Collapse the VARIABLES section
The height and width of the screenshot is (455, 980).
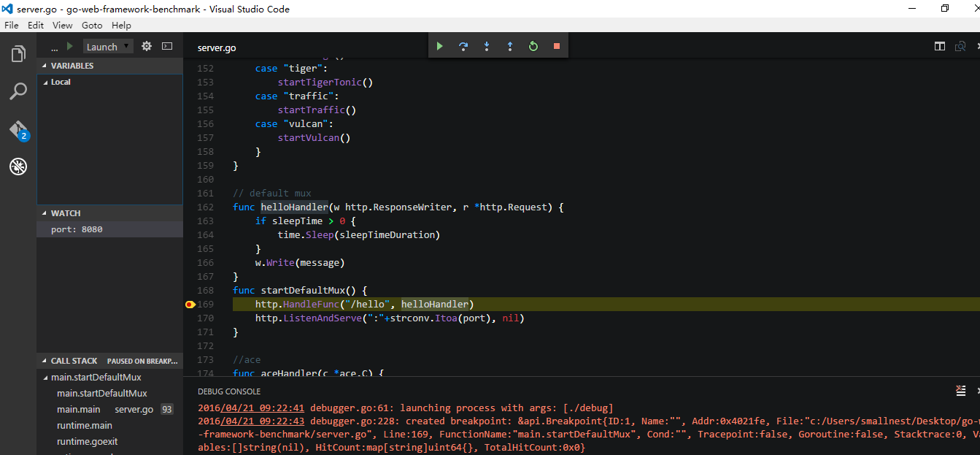tap(45, 66)
